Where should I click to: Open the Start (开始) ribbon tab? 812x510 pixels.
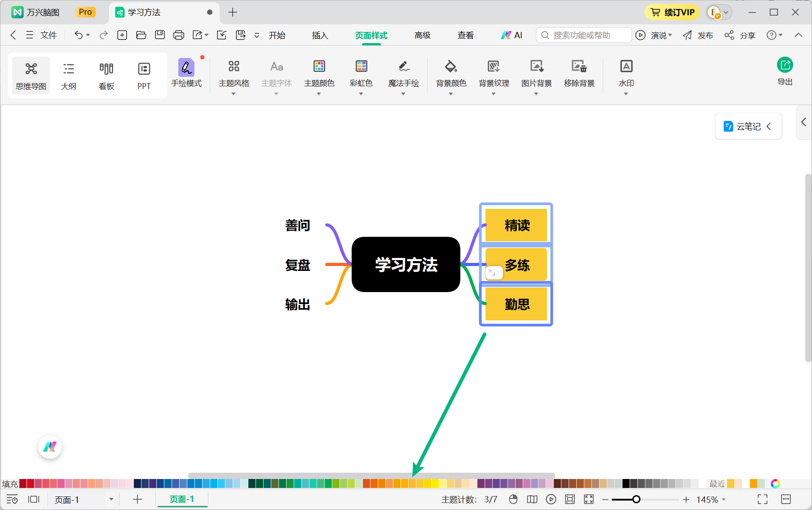277,35
